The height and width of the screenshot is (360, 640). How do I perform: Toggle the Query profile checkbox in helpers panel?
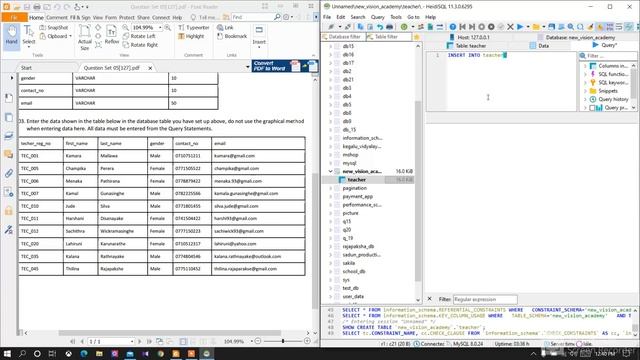592,108
